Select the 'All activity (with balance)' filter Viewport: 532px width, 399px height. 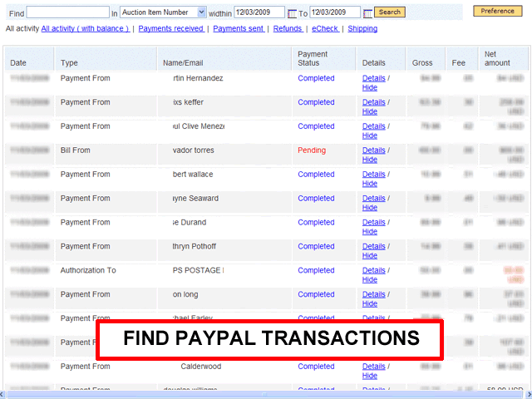click(85, 29)
